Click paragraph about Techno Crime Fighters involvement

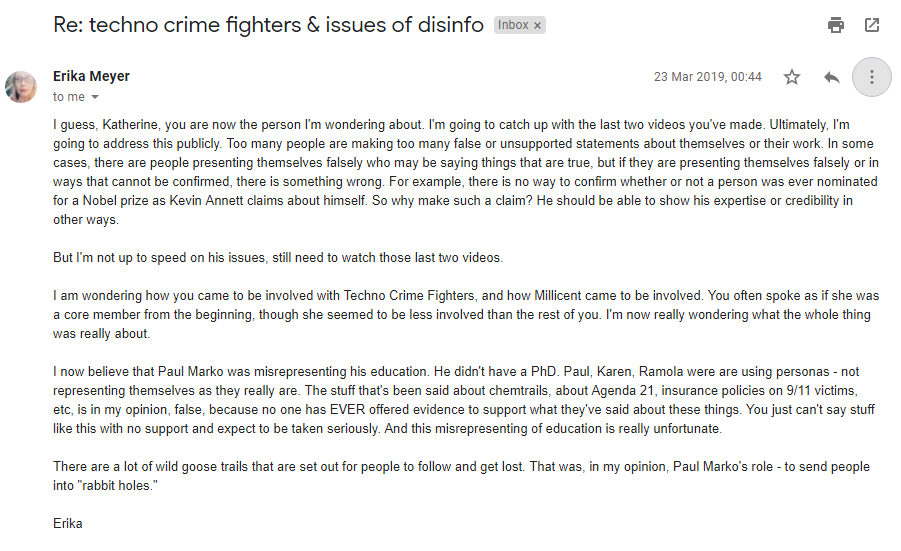(x=466, y=314)
